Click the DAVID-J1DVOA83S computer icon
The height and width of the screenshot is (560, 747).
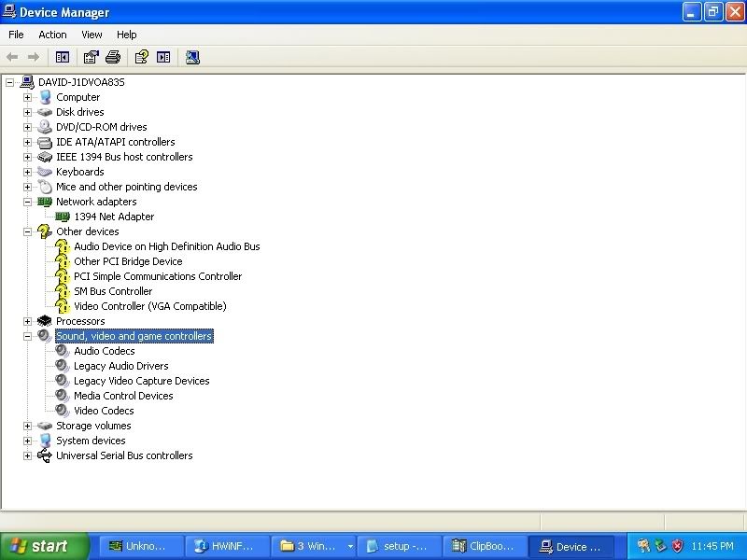(x=27, y=82)
